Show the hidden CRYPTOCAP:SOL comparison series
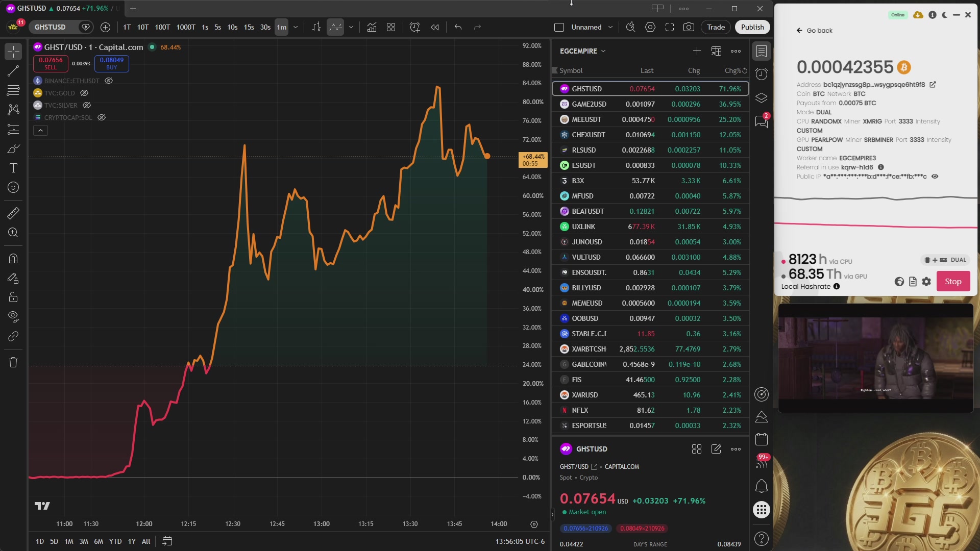The height and width of the screenshot is (551, 980). (x=102, y=117)
